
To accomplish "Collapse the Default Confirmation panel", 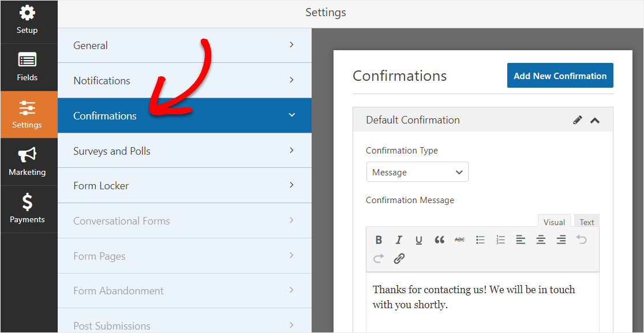I will point(595,120).
